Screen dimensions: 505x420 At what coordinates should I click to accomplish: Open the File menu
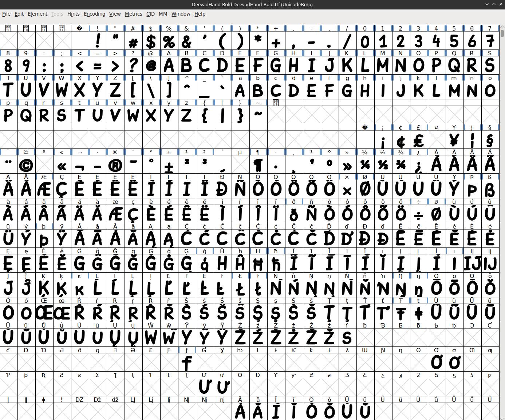click(x=6, y=14)
